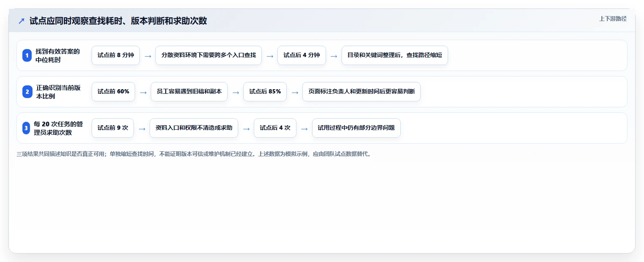This screenshot has height=262, width=644.
Task: Click the 正确识别当前版本比例 label
Action: [58, 92]
